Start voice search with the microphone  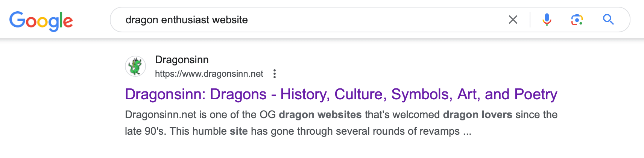[547, 20]
